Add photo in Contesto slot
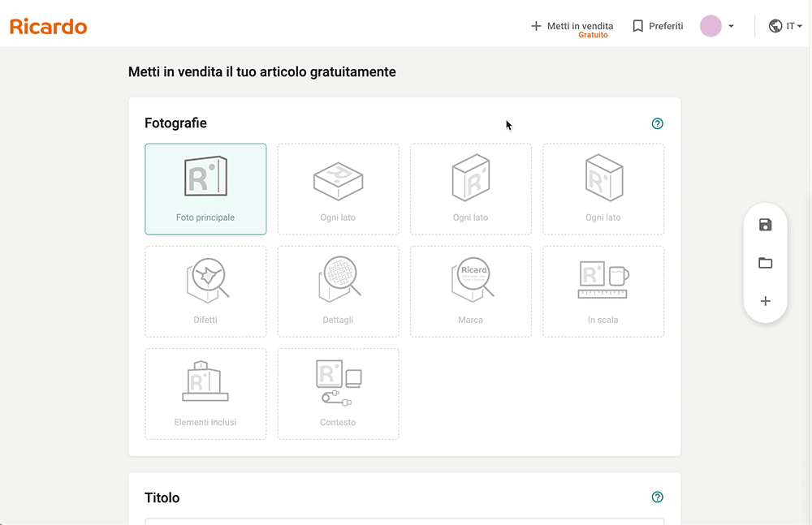 pyautogui.click(x=338, y=394)
